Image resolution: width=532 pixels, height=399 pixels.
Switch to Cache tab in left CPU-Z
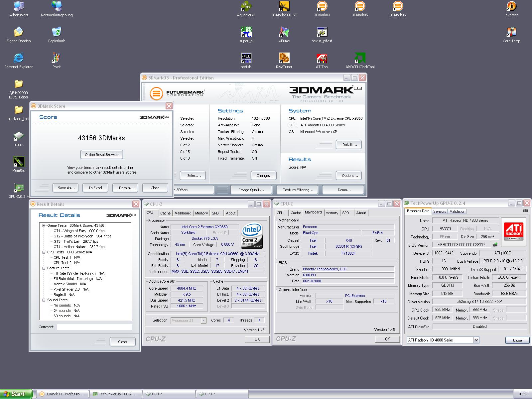click(165, 213)
